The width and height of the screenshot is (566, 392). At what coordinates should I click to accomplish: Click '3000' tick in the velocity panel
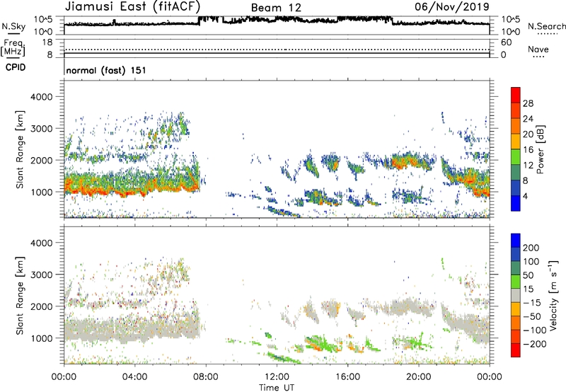click(41, 275)
